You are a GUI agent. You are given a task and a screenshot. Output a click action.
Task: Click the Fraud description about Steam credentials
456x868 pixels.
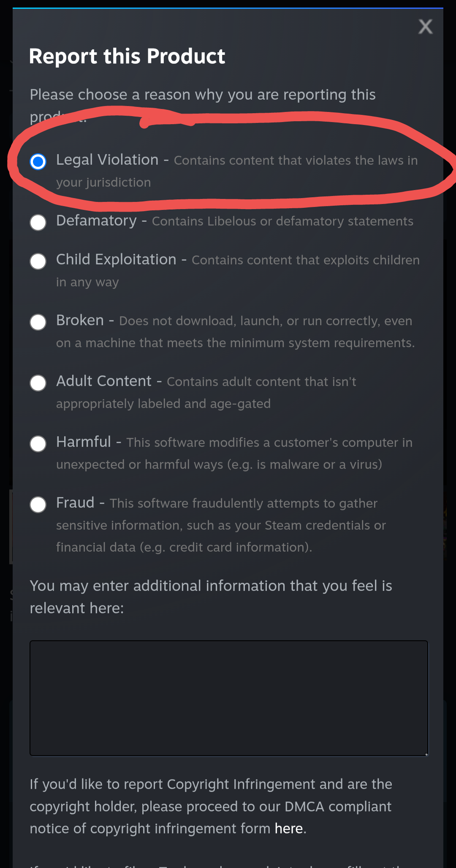pyautogui.click(x=221, y=525)
